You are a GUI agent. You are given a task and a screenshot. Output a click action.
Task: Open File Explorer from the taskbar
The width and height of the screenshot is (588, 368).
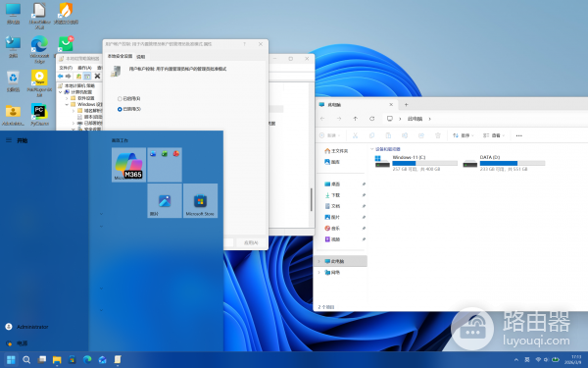(x=57, y=360)
